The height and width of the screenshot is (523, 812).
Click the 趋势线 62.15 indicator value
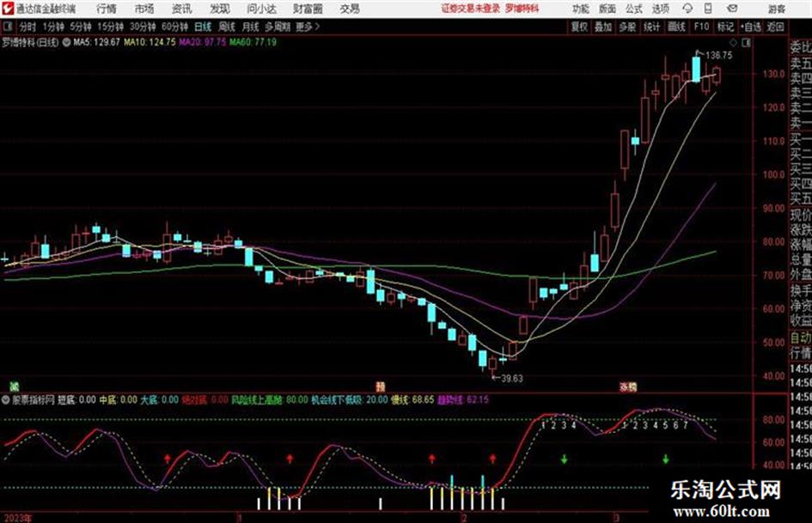(x=463, y=399)
